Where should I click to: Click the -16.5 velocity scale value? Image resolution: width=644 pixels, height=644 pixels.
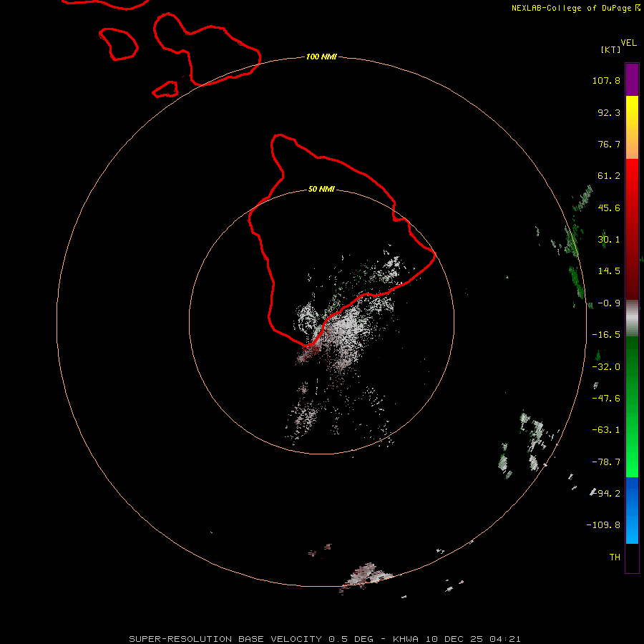point(606,335)
